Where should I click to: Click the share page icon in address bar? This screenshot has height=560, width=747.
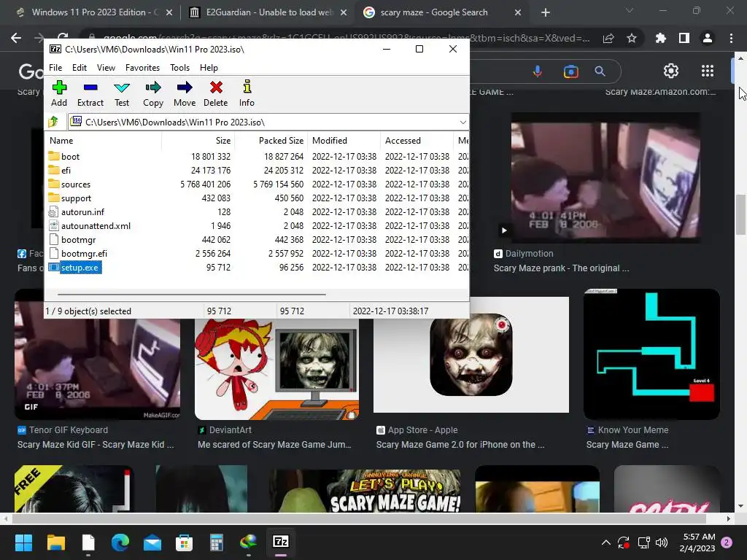click(x=608, y=39)
